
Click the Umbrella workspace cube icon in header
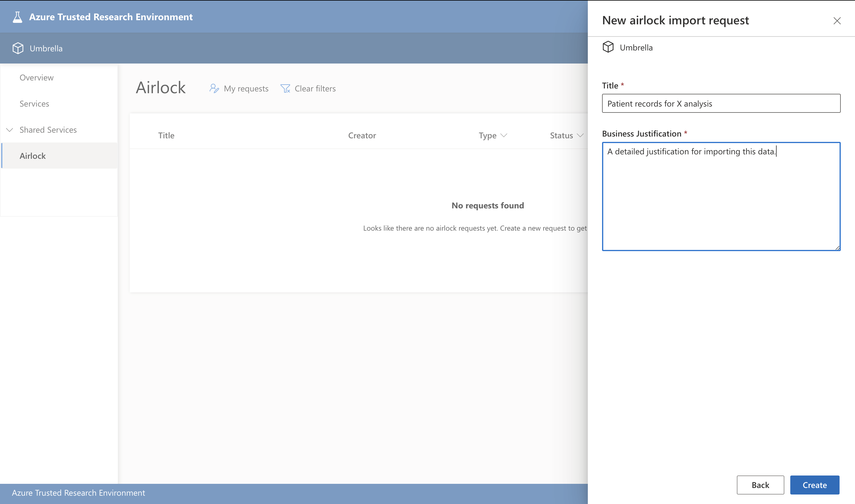tap(18, 48)
